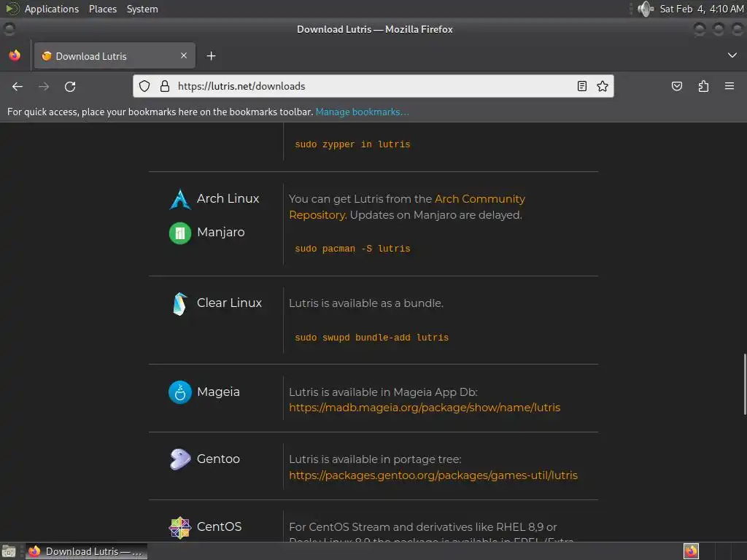
Task: Open a new tab with plus button
Action: pyautogui.click(x=211, y=56)
